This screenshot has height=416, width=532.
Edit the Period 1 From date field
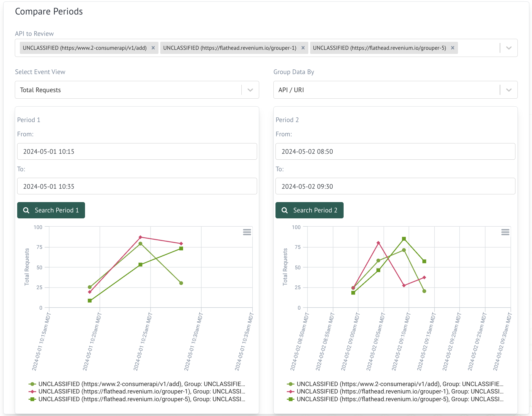(137, 152)
